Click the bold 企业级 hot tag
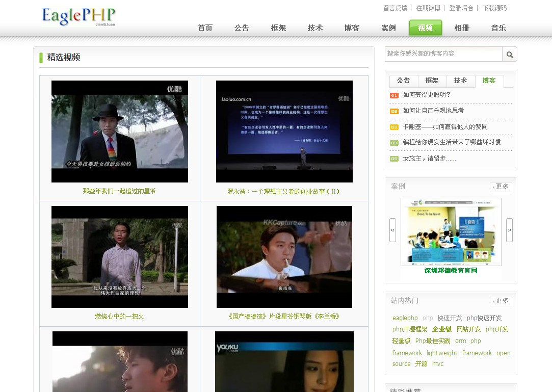The height and width of the screenshot is (392, 552). pyautogui.click(x=442, y=329)
